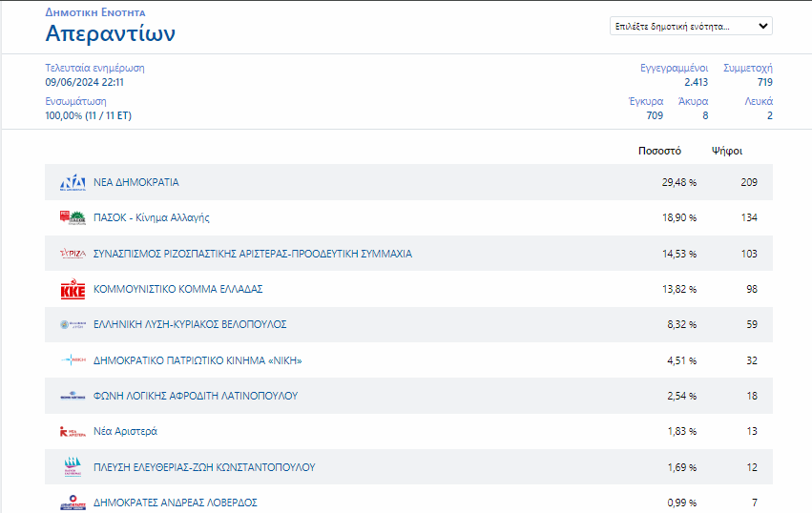Click the Εγγεγραμμένοι label
This screenshot has width=812, height=513.
tap(675, 68)
